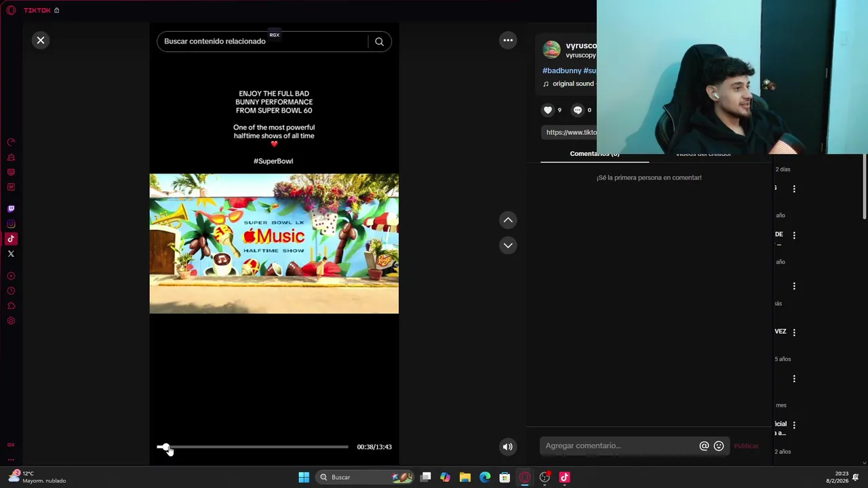
Task: Open the taskbar clock showing 20:23
Action: pos(837,477)
